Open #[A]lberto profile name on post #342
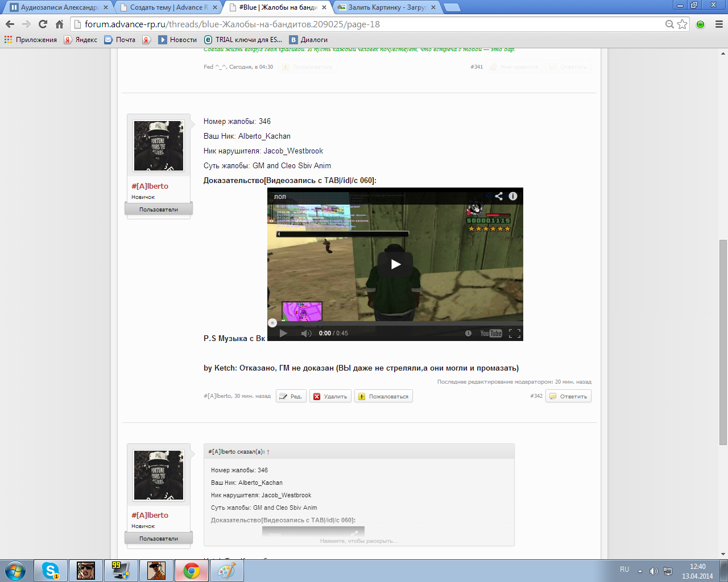Image resolution: width=728 pixels, height=582 pixels. click(150, 186)
